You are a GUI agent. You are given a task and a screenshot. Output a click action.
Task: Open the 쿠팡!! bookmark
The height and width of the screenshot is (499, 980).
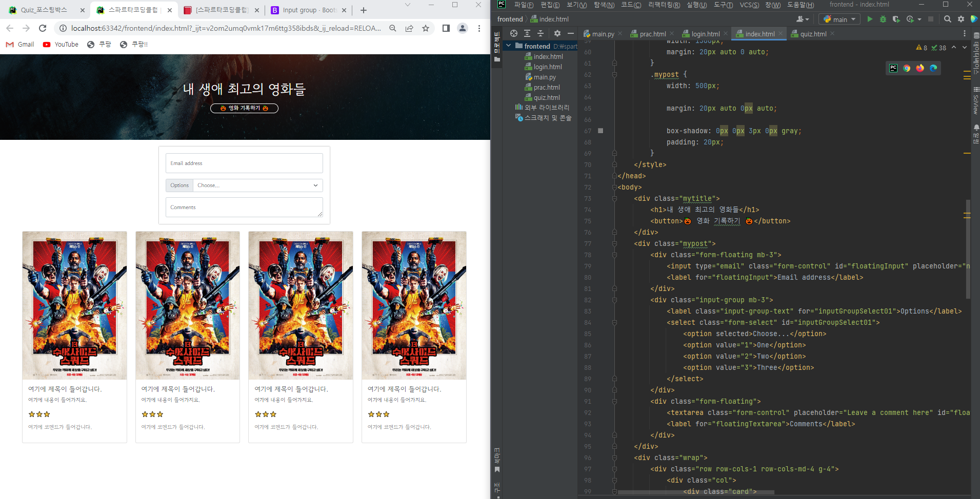[134, 45]
